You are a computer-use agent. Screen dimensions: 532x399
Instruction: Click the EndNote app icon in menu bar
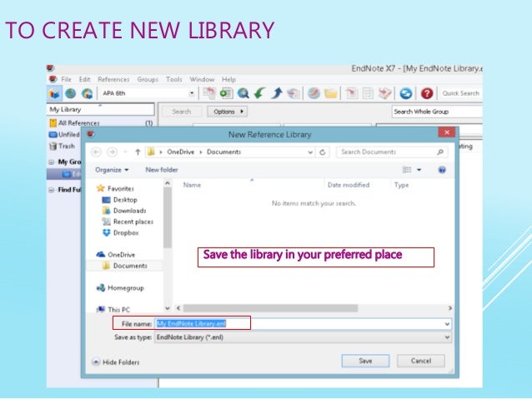pyautogui.click(x=53, y=79)
